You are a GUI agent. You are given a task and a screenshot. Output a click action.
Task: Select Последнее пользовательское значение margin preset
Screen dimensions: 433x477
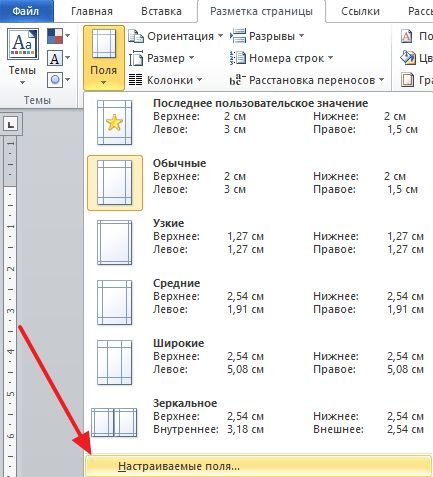tap(259, 123)
